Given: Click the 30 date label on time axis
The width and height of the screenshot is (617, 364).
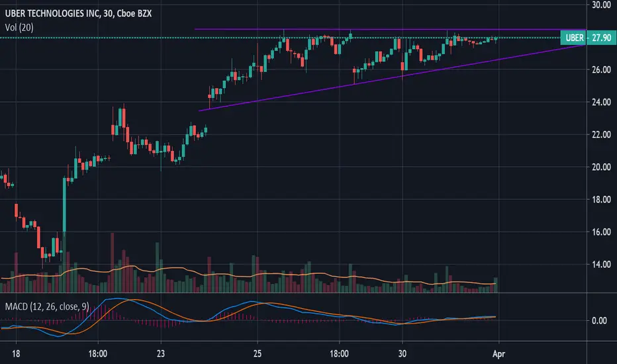Looking at the screenshot, I should 402,354.
